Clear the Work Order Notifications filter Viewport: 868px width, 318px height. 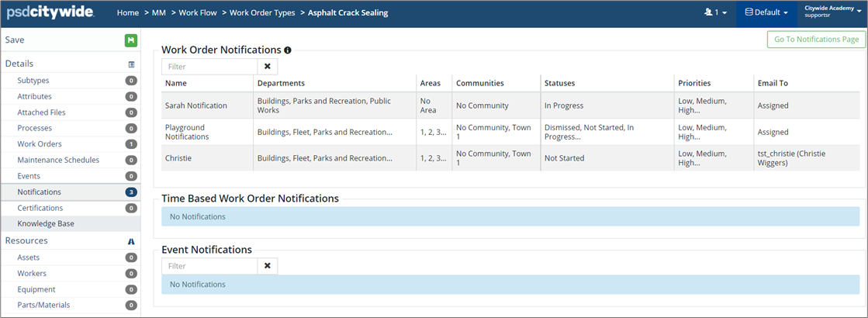point(268,67)
